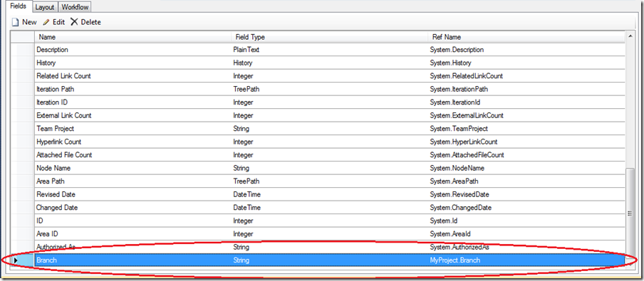Viewport: 644px width, 281px height.
Task: Click System.RelatedLinkCount ref name cell
Action: pos(526,76)
